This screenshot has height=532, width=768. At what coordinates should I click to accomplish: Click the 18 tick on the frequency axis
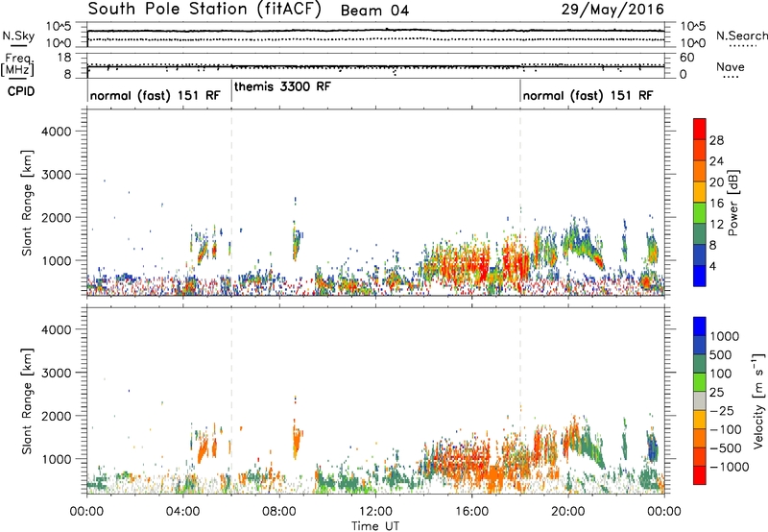(x=64, y=58)
